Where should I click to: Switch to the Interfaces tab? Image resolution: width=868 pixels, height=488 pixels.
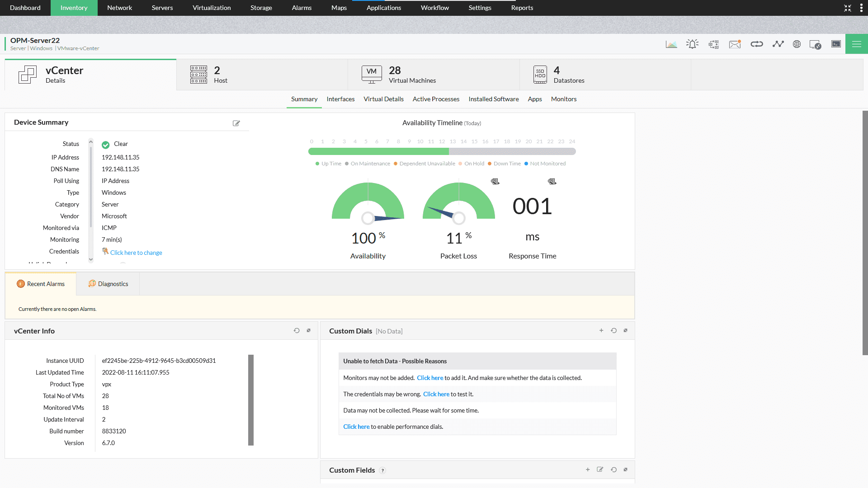340,99
